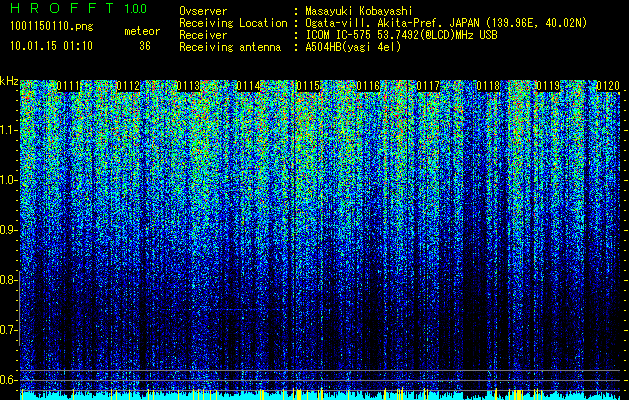Click the meteor count 36

point(145,46)
